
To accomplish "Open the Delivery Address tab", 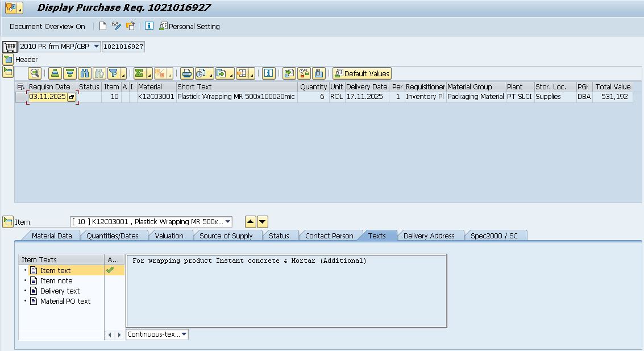I will pos(429,236).
